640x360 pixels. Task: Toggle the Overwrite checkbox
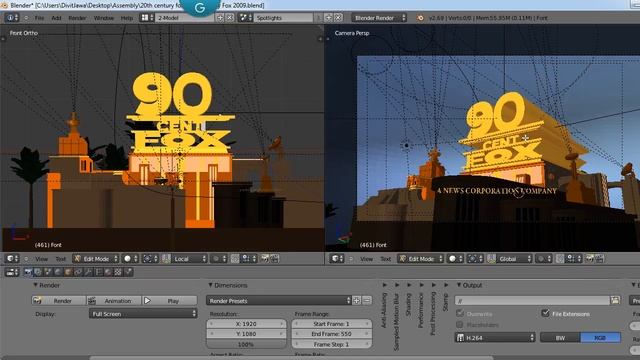pyautogui.click(x=460, y=313)
